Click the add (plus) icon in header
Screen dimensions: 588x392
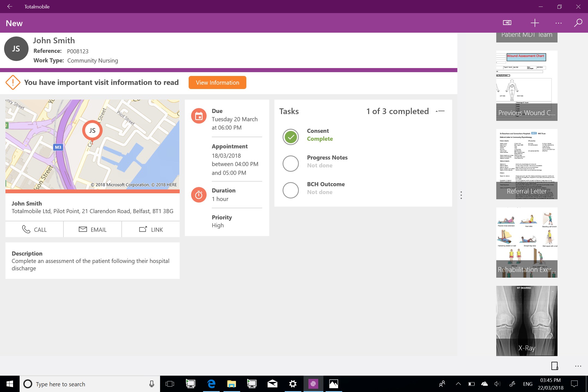(x=535, y=23)
